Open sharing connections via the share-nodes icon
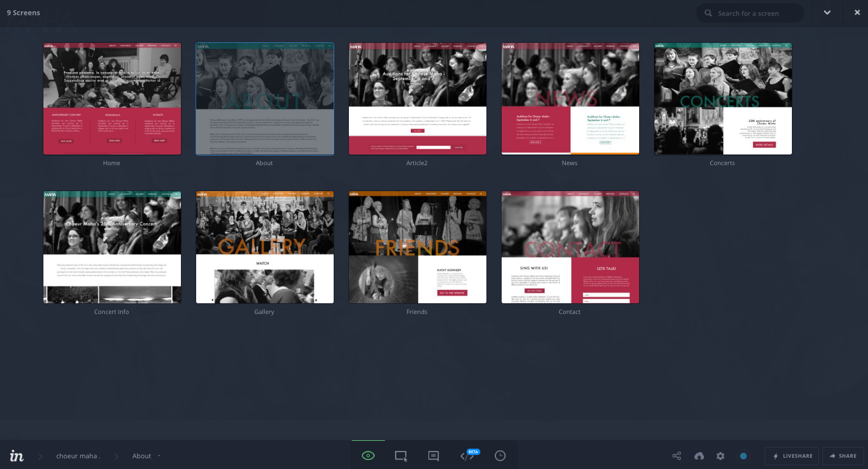This screenshot has width=868, height=469. click(676, 456)
